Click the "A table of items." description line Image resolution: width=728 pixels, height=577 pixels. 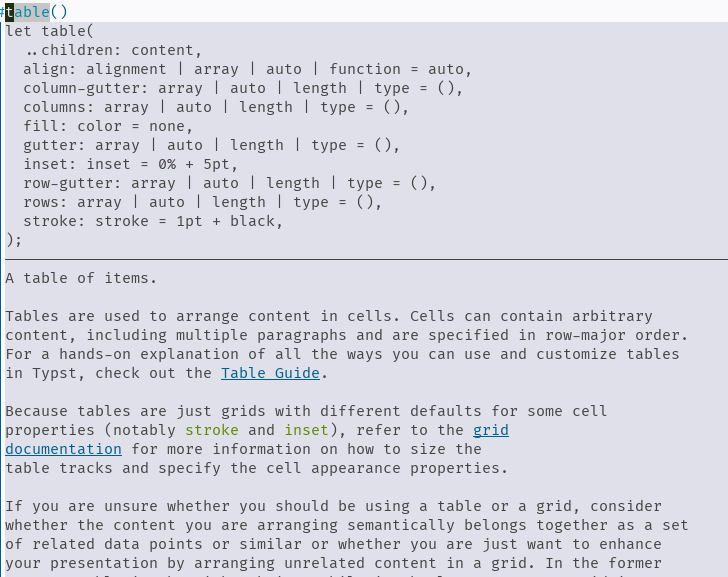[81, 278]
